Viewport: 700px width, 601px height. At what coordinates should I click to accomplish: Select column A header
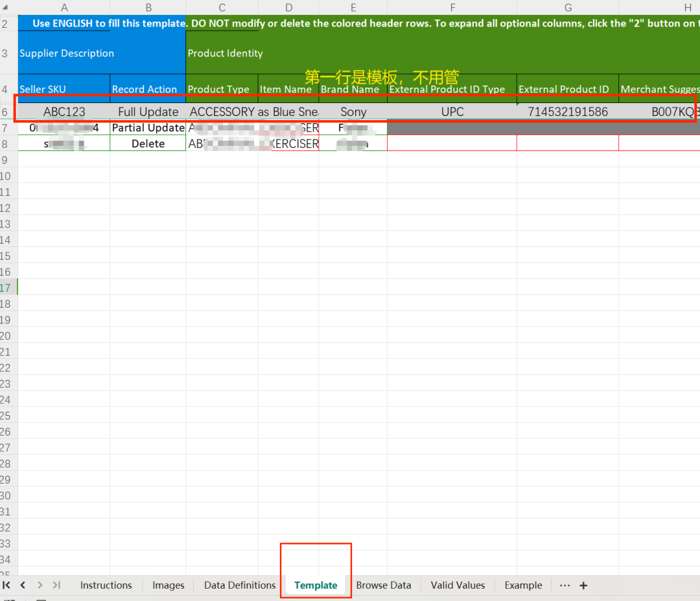coord(64,7)
